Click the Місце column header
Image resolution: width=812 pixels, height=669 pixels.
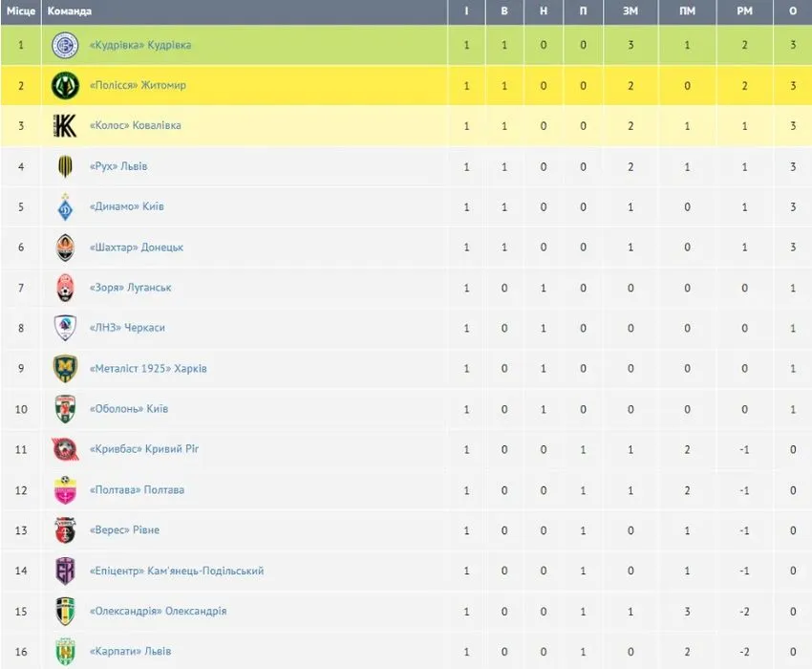click(21, 11)
